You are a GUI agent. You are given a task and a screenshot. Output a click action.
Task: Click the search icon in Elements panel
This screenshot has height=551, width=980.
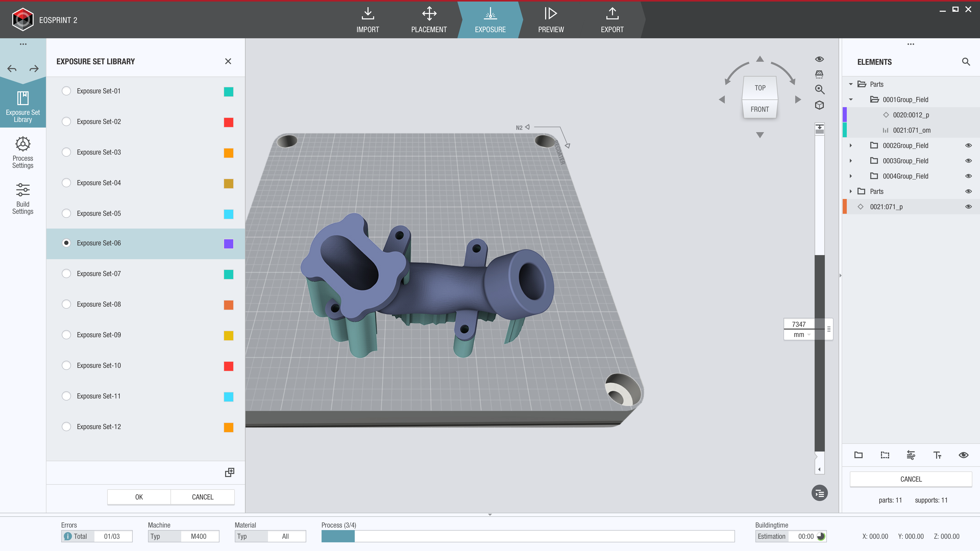point(965,61)
